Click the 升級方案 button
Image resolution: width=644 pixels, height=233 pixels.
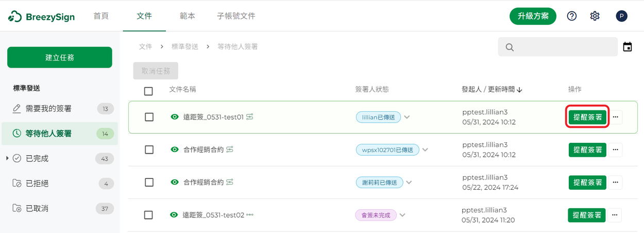point(533,16)
